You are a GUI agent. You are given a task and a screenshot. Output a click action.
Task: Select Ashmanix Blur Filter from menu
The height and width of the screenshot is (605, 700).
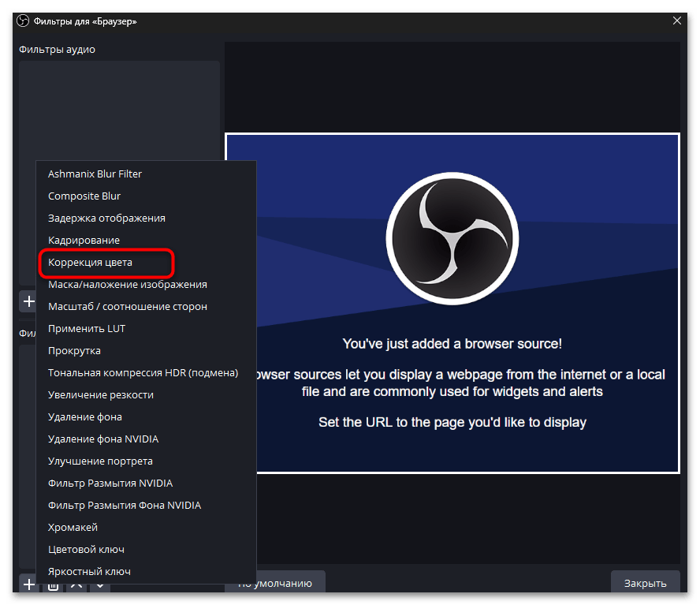pyautogui.click(x=95, y=174)
